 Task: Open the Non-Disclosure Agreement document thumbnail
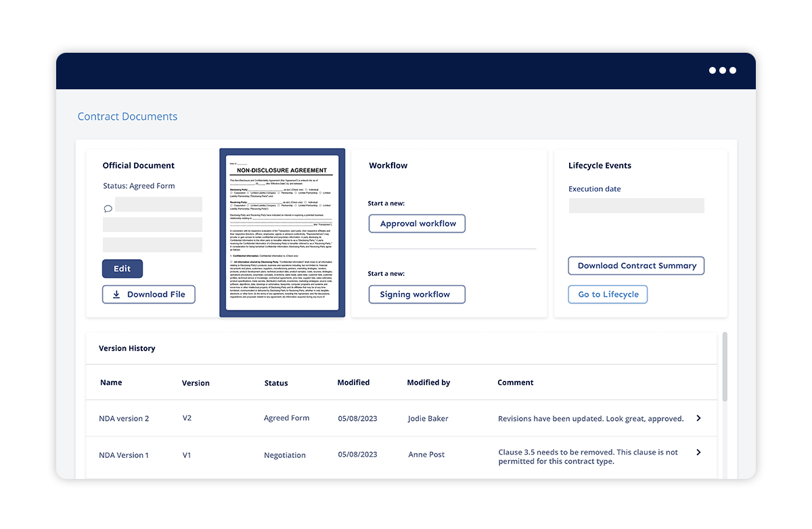[x=282, y=233]
